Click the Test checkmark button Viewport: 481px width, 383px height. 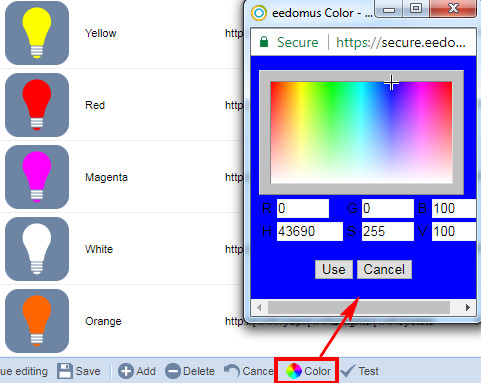coord(360,371)
